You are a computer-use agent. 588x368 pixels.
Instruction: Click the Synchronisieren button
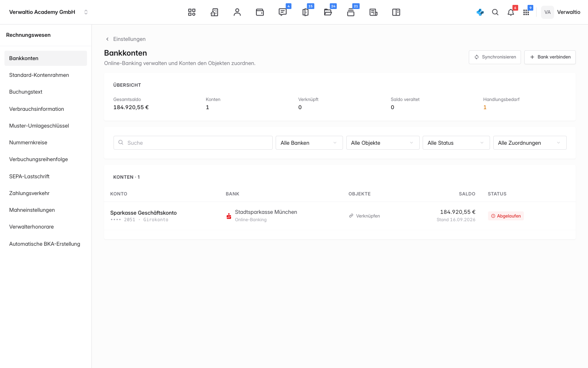pyautogui.click(x=495, y=57)
